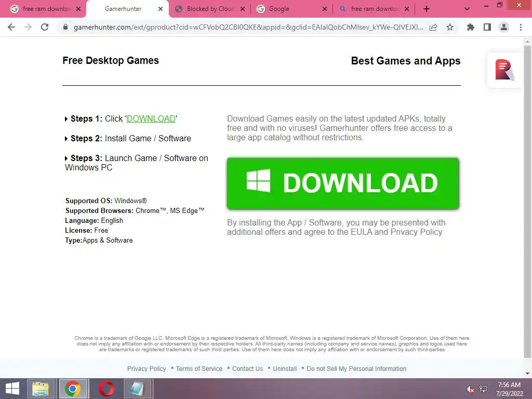Open the Privacy Policy footer link

(x=147, y=369)
